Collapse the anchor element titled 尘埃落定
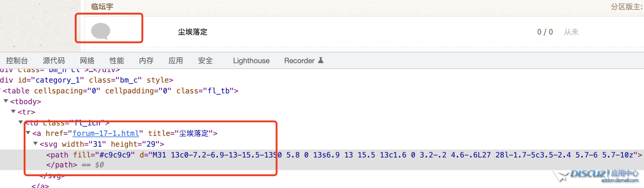Viewport: 644px width, 188px height. (28, 133)
